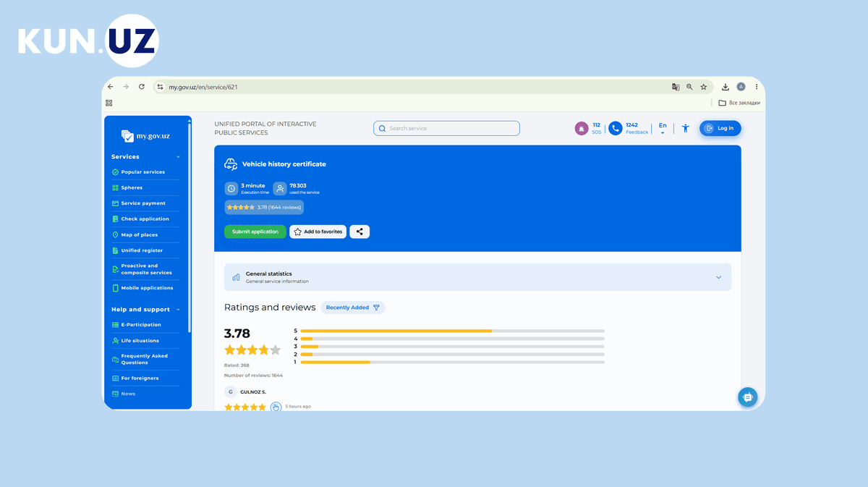Bookmark this page with the star icon
The height and width of the screenshot is (487, 868).
[703, 87]
